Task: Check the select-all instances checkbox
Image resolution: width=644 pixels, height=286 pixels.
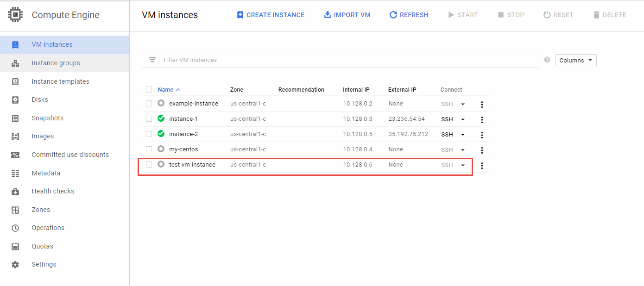Action: point(149,89)
